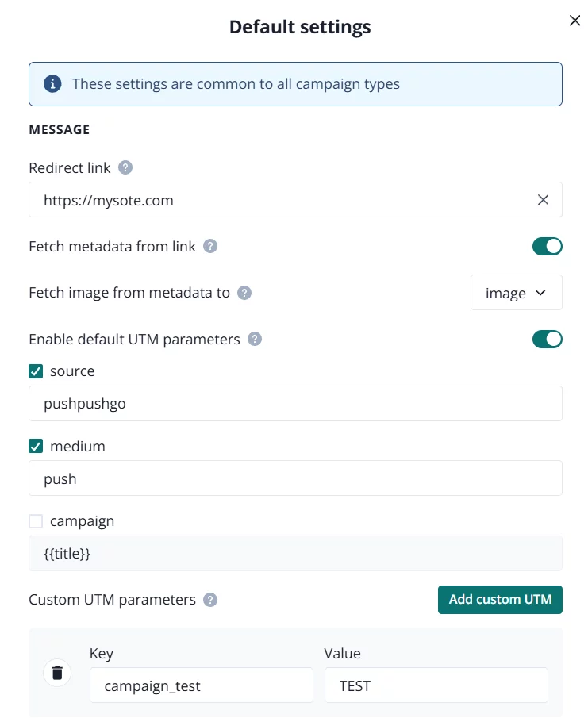Uncheck the source checkbox
Screen dimensions: 588x718
point(35,371)
